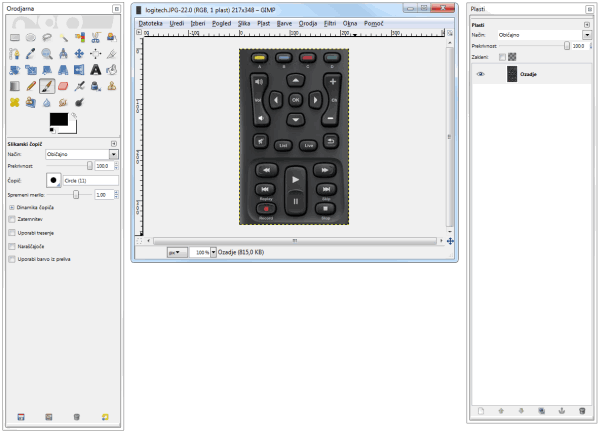Select the Move tool

(80, 54)
